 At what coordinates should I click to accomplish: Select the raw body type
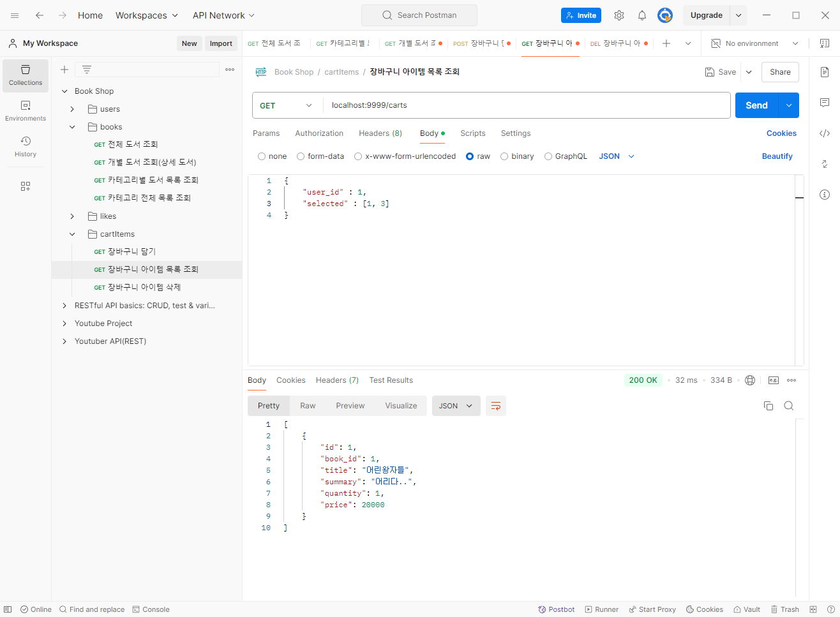point(470,156)
